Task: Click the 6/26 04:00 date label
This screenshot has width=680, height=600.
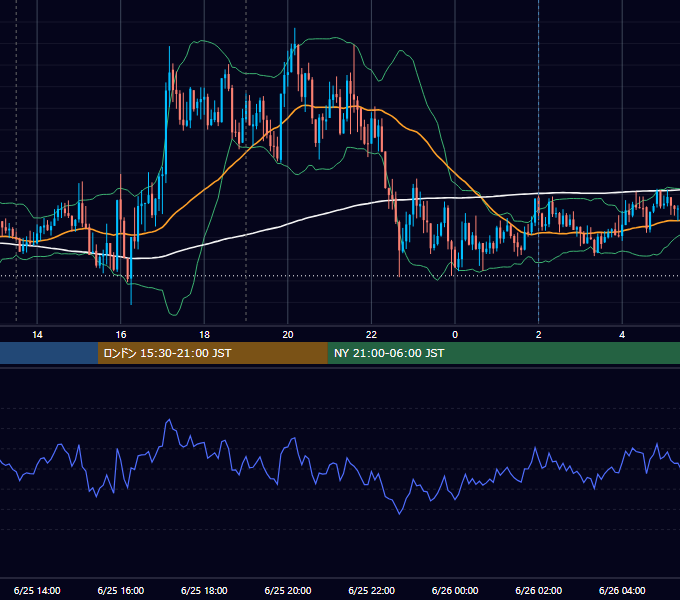Action: pyautogui.click(x=622, y=590)
